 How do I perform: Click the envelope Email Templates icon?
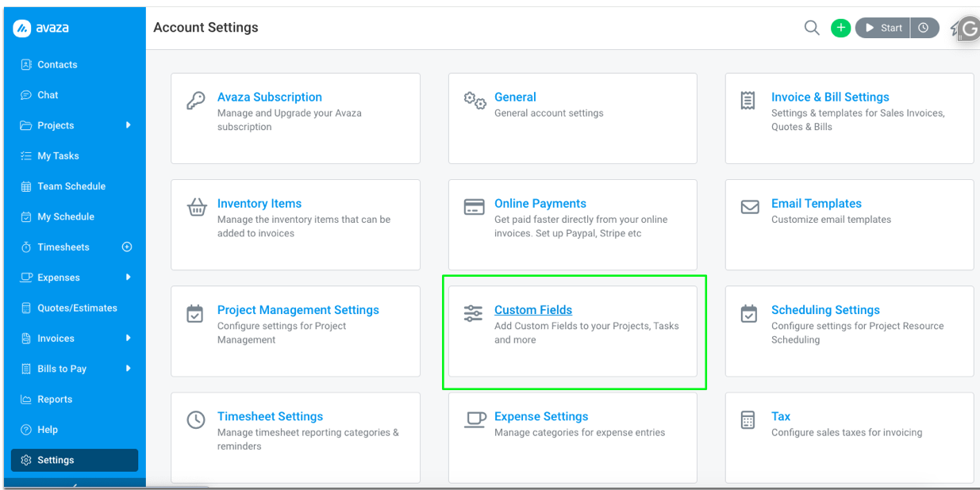point(750,207)
